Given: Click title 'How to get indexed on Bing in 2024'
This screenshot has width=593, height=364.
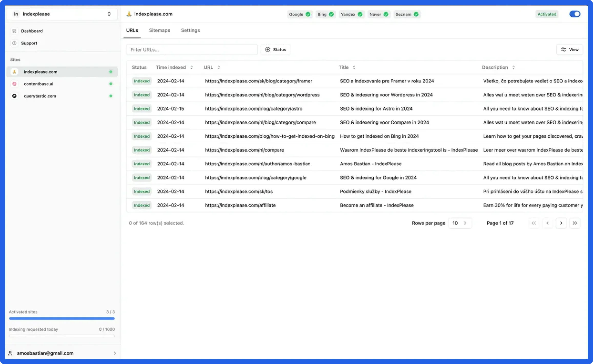Looking at the screenshot, I should (379, 136).
